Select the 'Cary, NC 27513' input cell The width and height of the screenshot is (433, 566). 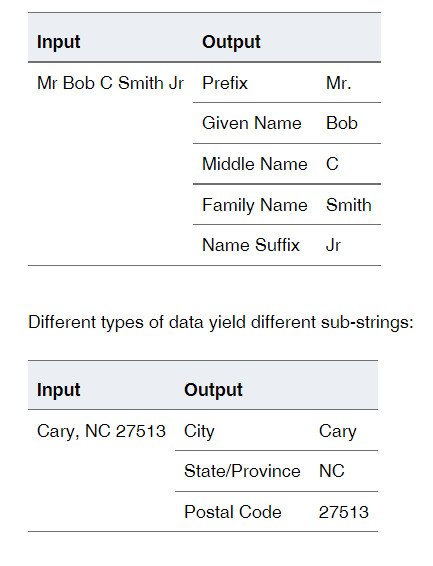[x=101, y=431]
